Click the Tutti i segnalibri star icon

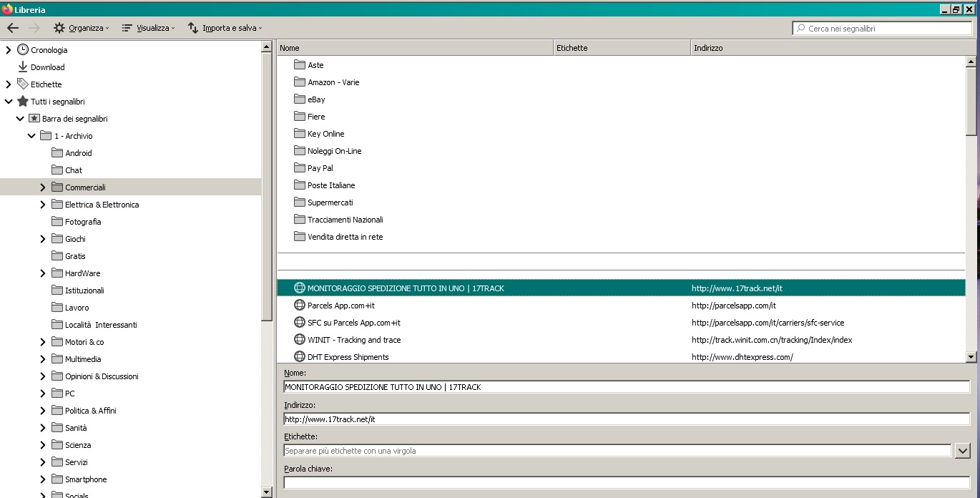23,102
